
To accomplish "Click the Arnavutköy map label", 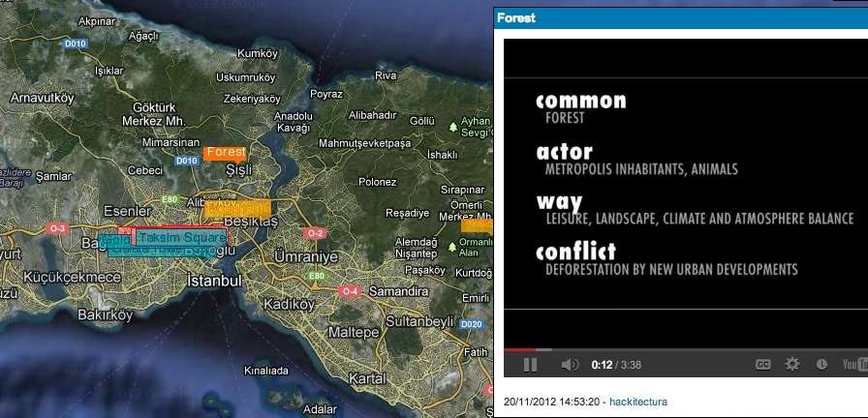I will (x=42, y=99).
